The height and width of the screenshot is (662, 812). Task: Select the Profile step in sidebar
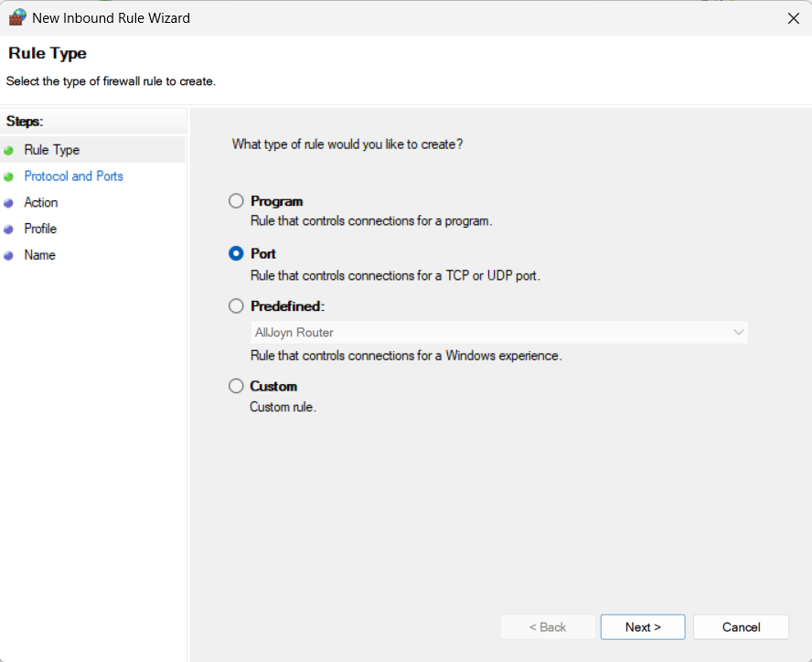40,229
